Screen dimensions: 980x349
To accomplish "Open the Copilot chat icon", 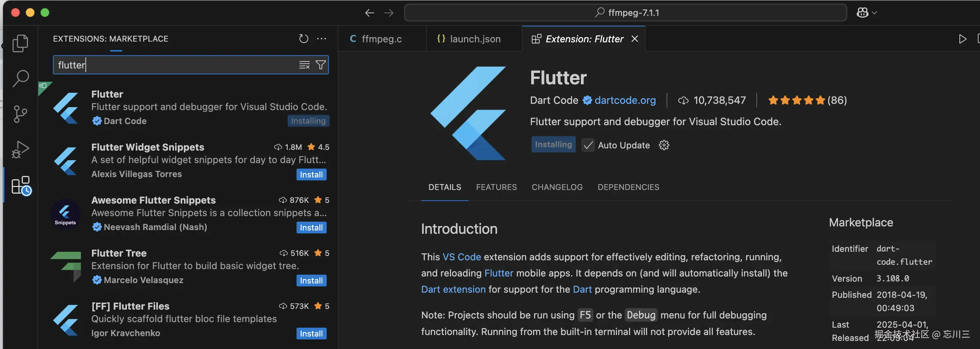I will click(x=862, y=13).
